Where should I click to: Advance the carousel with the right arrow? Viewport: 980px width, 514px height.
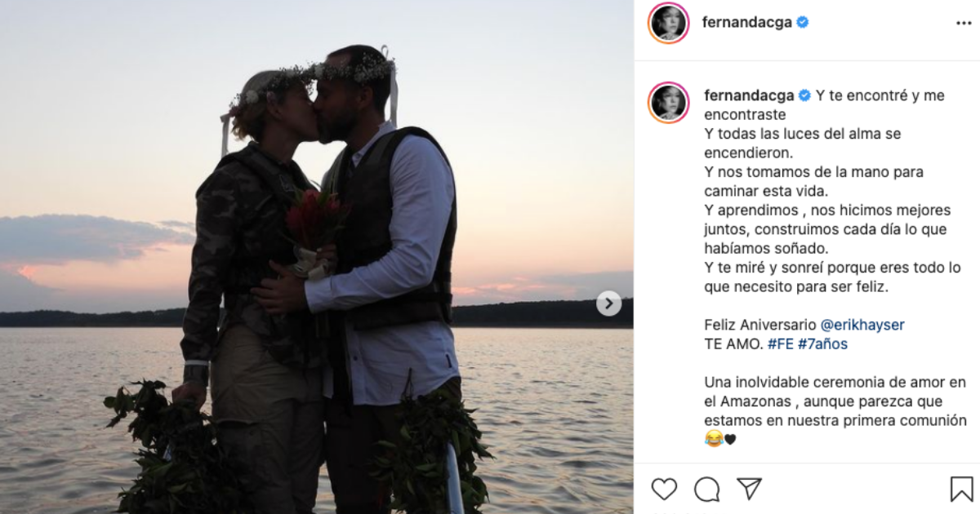[607, 303]
